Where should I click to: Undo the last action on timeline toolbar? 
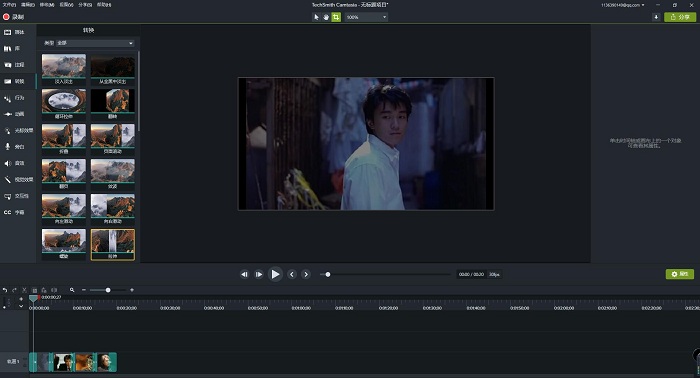pyautogui.click(x=5, y=290)
